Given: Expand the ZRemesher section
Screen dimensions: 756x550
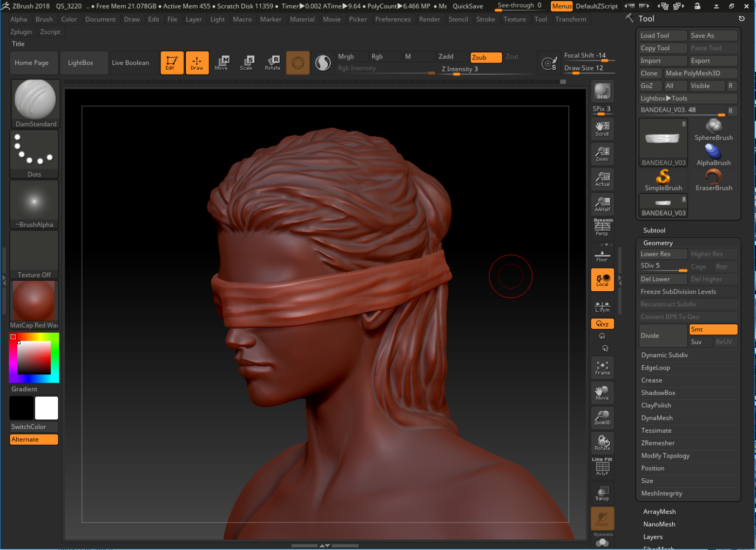Looking at the screenshot, I should pos(658,443).
